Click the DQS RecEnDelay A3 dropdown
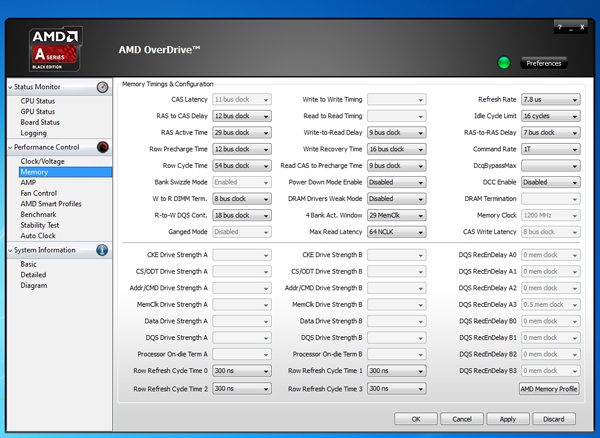This screenshot has width=600, height=438. click(551, 304)
